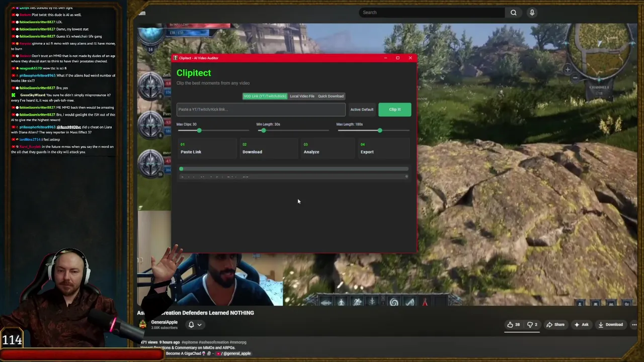Click the Clipitect green heading
This screenshot has width=644, height=362.
(194, 73)
